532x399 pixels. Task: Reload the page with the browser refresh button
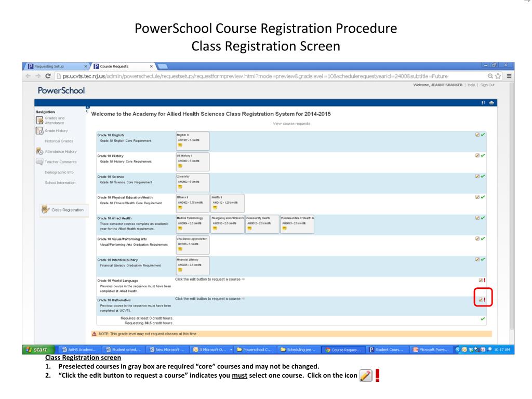tap(48, 76)
